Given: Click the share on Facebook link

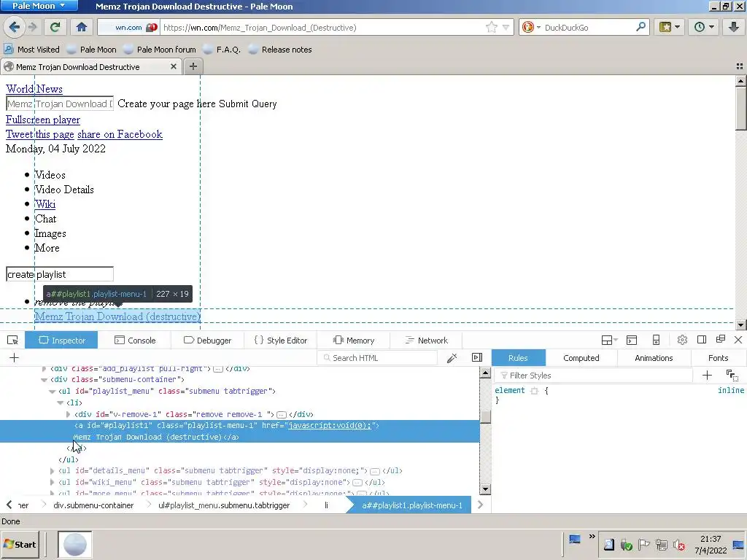Looking at the screenshot, I should coord(120,134).
